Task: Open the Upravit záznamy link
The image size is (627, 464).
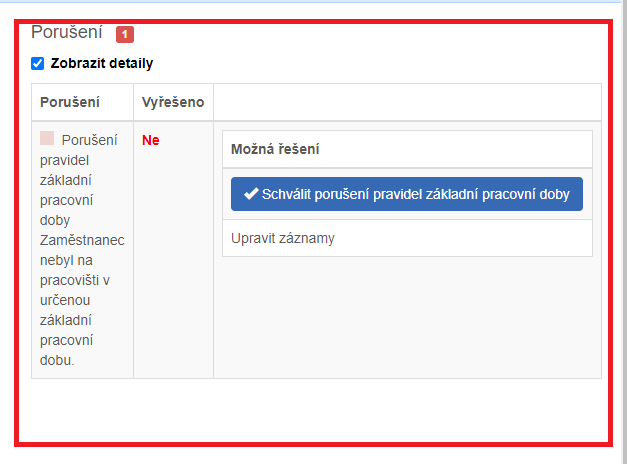Action: coord(282,238)
